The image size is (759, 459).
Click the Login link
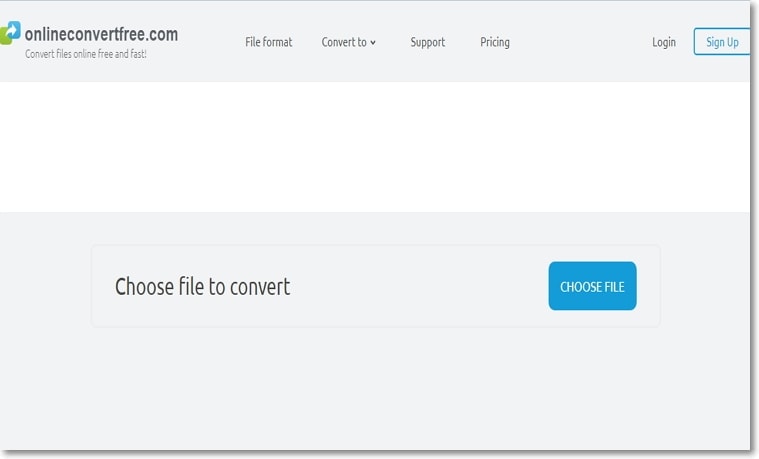[664, 42]
